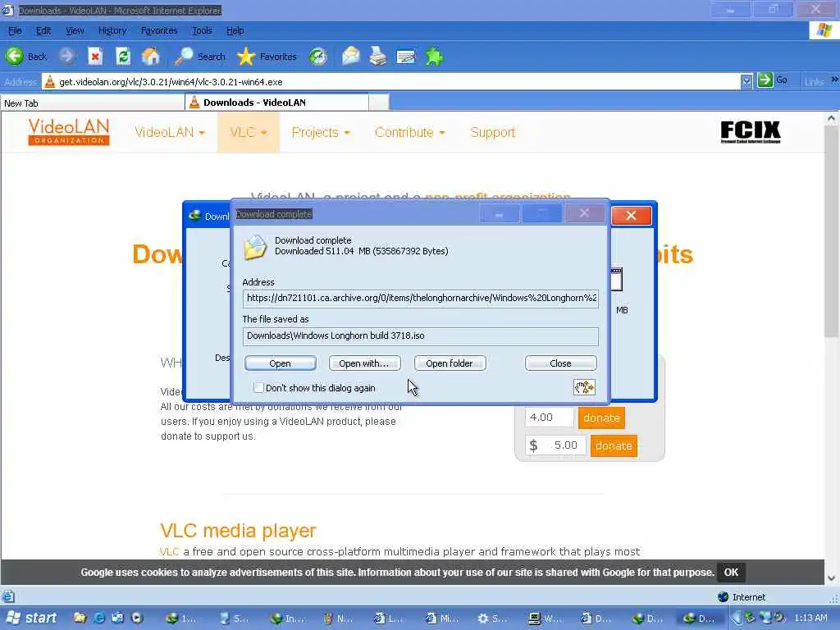Enable "Don't show this dialog again" checkbox
Image resolution: width=840 pixels, height=630 pixels.
pyautogui.click(x=258, y=387)
